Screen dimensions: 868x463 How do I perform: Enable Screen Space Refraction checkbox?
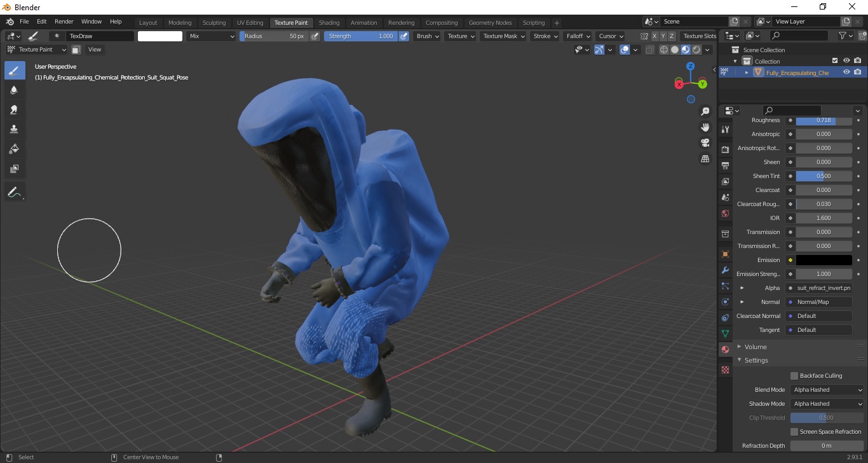click(x=794, y=432)
